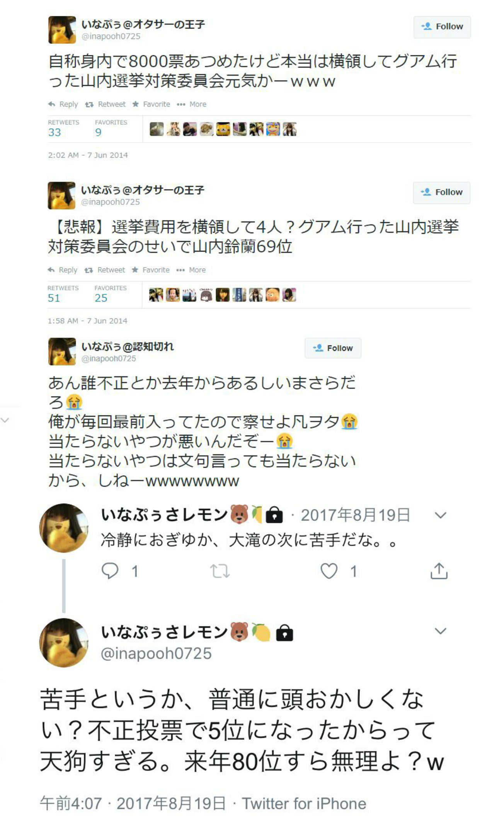Favorite the 8000票 tweet
Viewport: 504px width, 822px height.
[x=151, y=104]
